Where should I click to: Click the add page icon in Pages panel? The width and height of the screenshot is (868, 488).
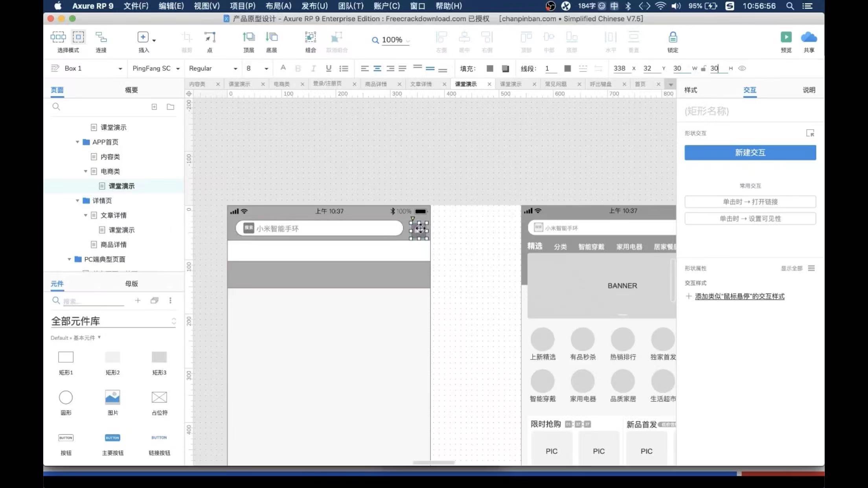154,107
